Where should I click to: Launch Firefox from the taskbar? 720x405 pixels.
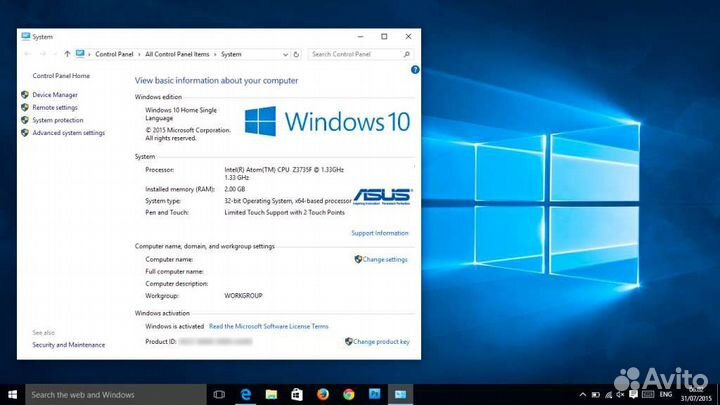tap(323, 394)
